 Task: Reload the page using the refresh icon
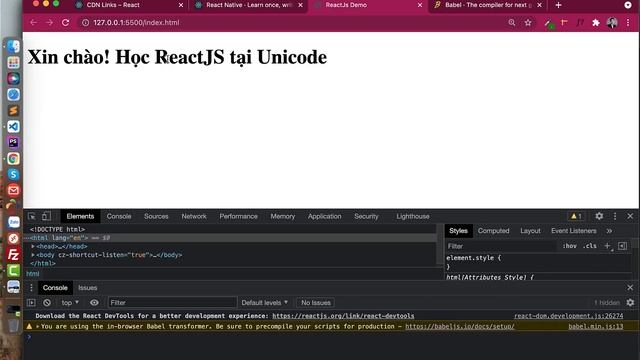[65, 22]
